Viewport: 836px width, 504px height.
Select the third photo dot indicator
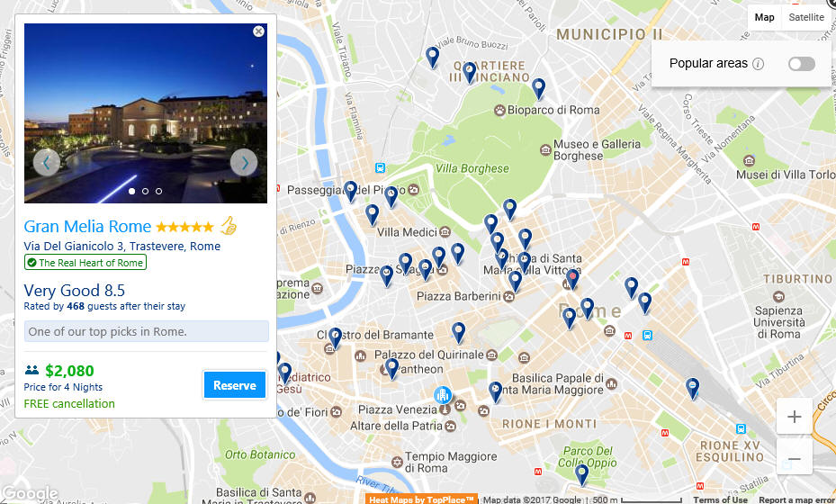point(158,191)
